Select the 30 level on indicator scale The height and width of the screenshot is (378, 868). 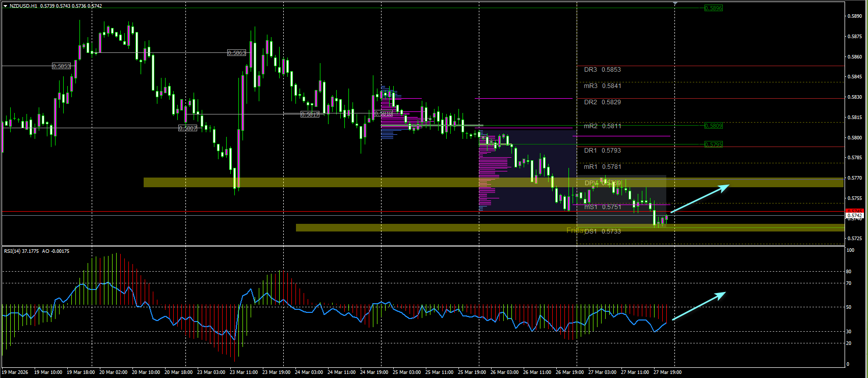[x=849, y=332]
